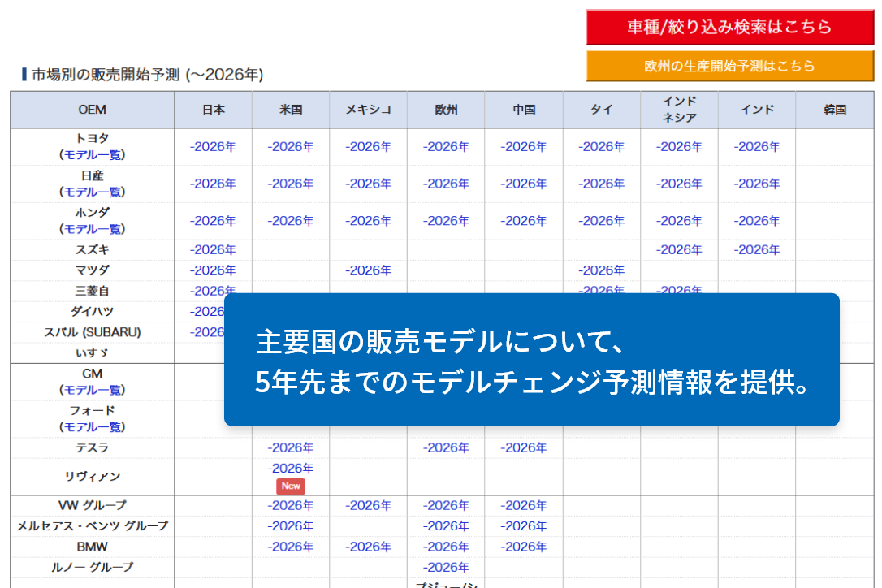Click 日産's -2026年 link under 中国
Viewport: 882px width, 588px height.
point(524,184)
